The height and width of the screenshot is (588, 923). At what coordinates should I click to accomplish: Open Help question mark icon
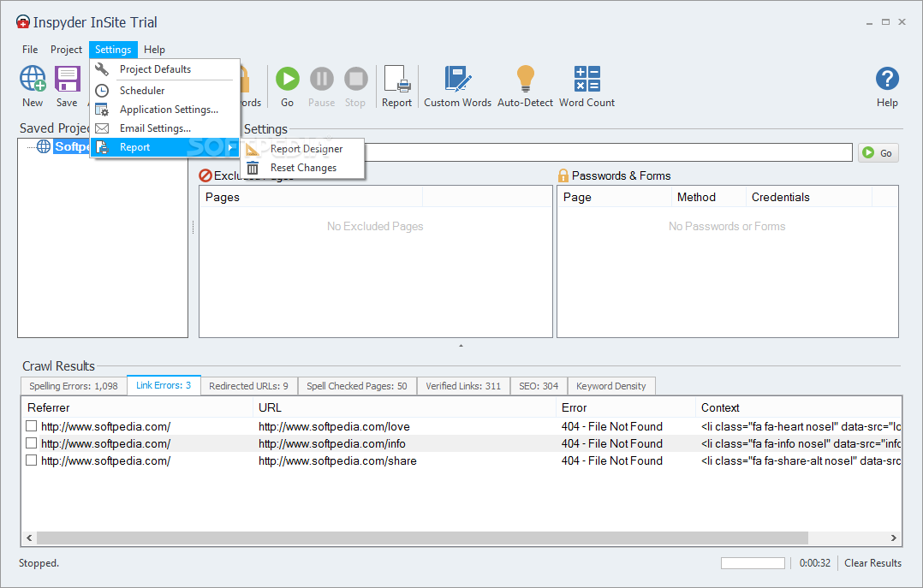click(x=887, y=78)
